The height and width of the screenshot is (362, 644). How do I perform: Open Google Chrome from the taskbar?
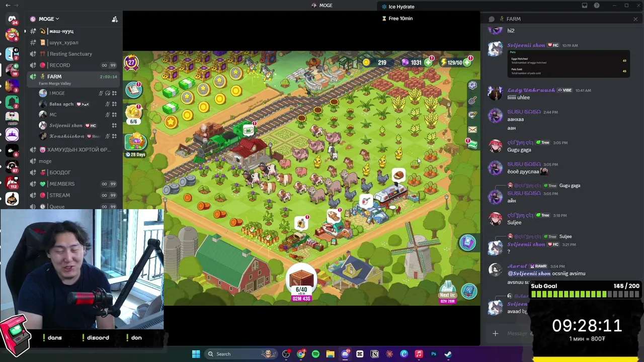[301, 354]
